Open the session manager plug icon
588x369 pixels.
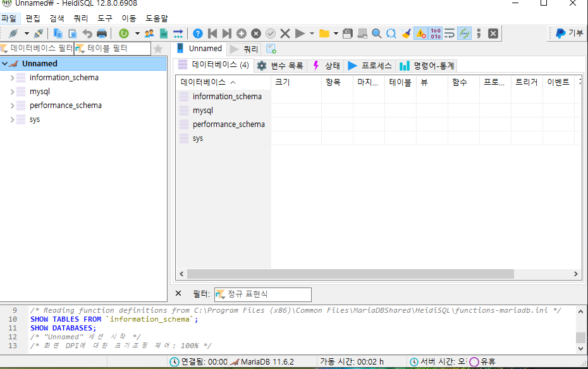pyautogui.click(x=13, y=33)
